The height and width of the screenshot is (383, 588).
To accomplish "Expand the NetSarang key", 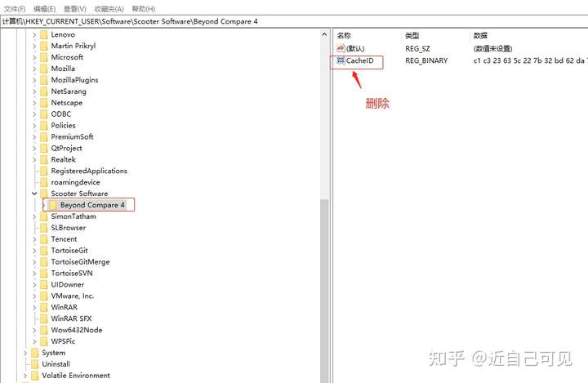I will point(34,91).
